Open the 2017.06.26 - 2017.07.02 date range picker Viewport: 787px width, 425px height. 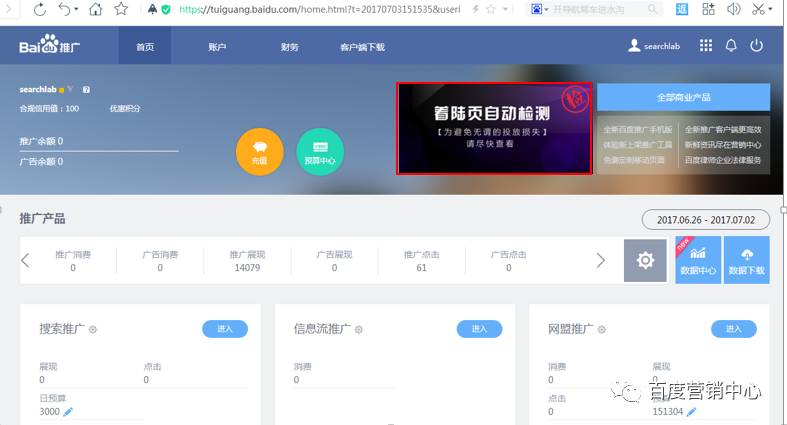coord(705,219)
